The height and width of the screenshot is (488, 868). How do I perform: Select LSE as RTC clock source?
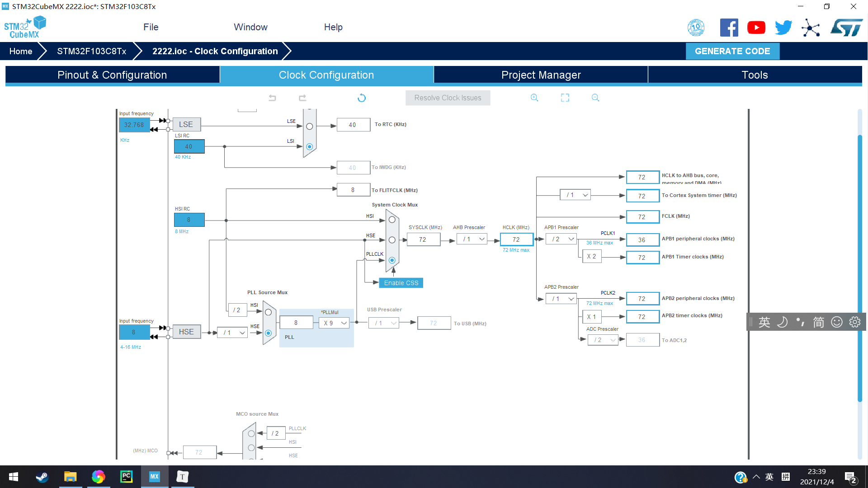coord(310,127)
